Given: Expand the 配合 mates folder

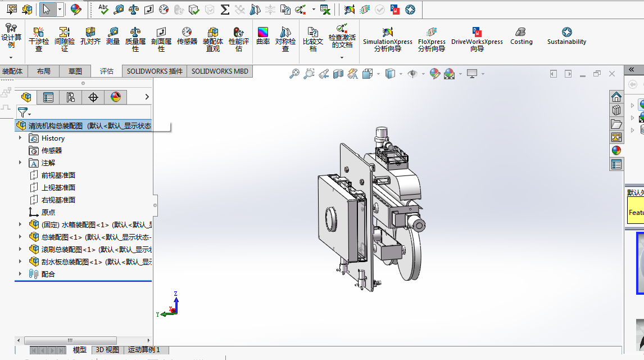Looking at the screenshot, I should (x=21, y=274).
